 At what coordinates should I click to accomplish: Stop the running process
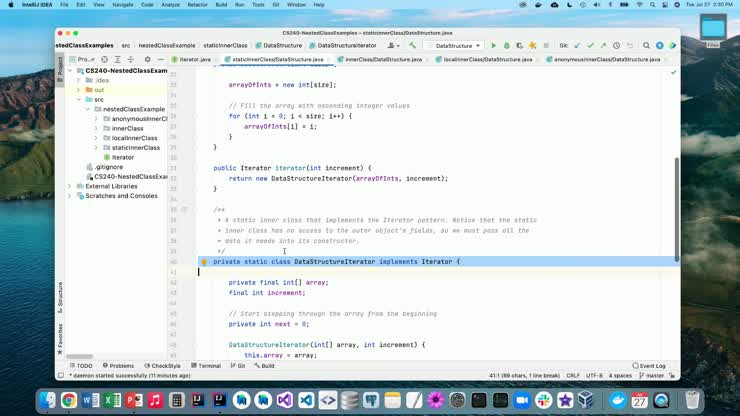pyautogui.click(x=546, y=46)
